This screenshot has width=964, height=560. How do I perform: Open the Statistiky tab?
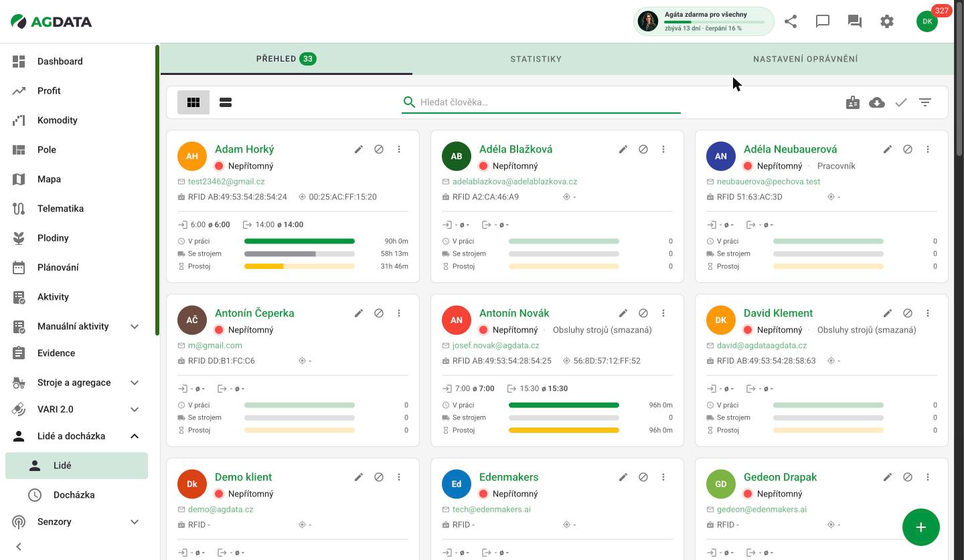(x=536, y=59)
